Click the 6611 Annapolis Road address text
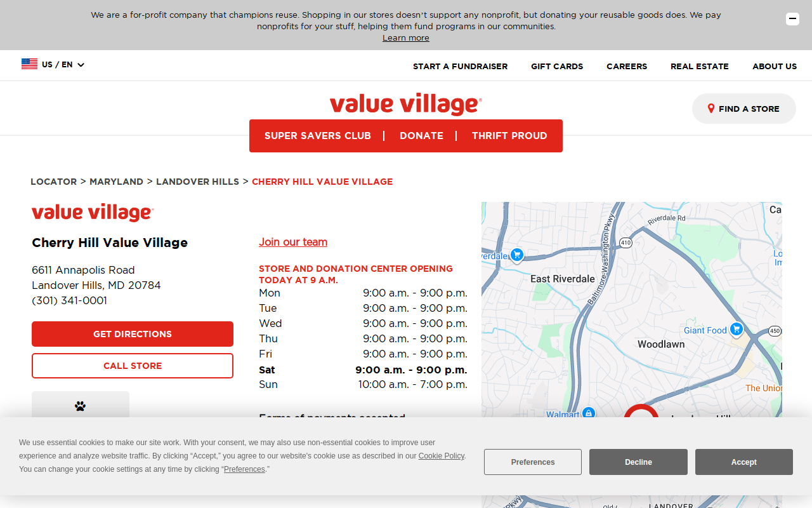This screenshot has width=812, height=508. tap(83, 270)
